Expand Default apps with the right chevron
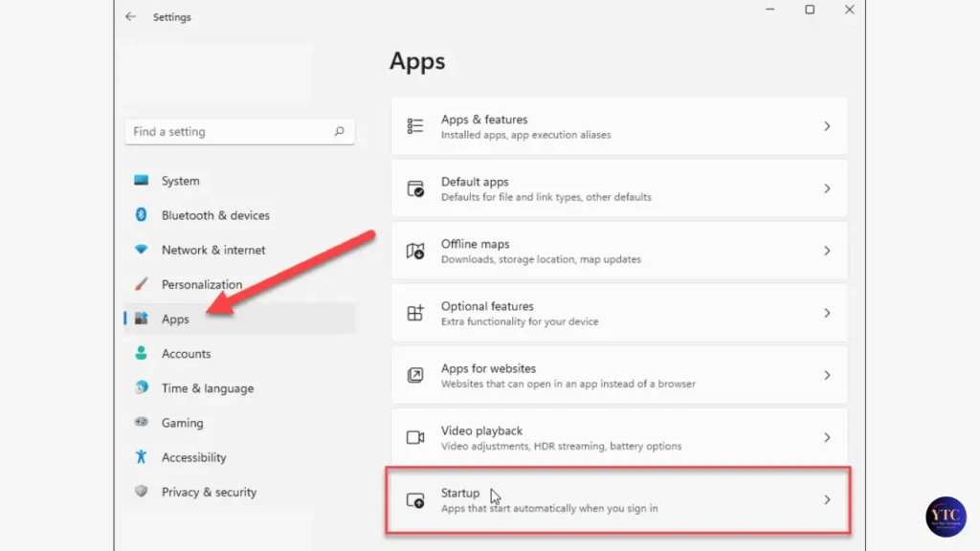980x551 pixels. (827, 187)
